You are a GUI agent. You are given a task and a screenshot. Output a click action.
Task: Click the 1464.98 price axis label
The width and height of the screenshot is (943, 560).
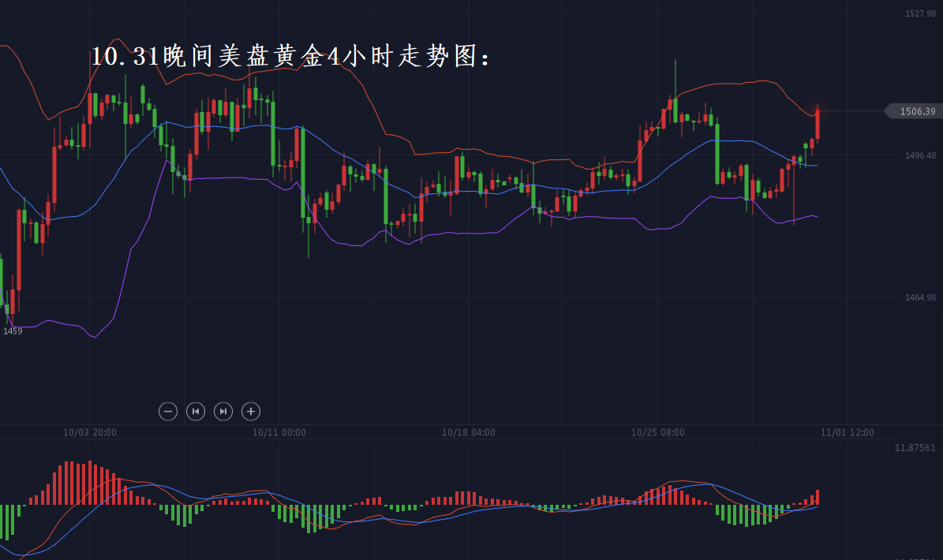tap(920, 297)
